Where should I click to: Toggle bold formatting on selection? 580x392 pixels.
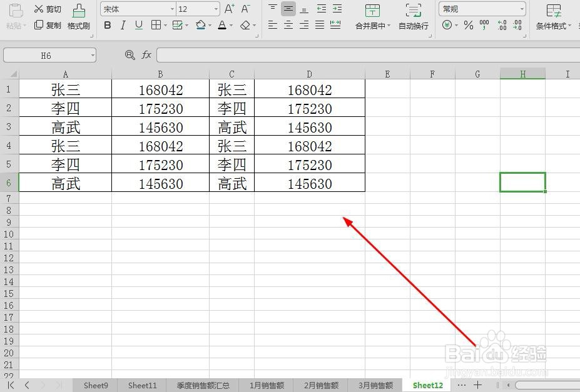click(x=106, y=25)
